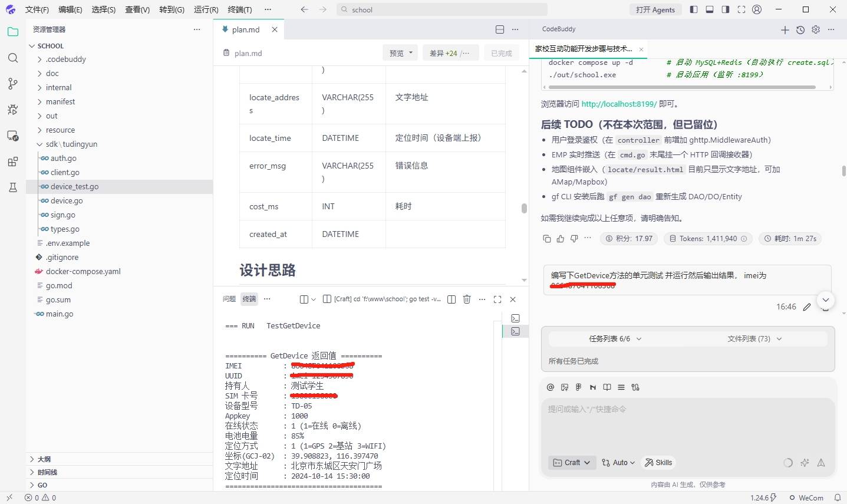This screenshot has height=504, width=847.
Task: Start a new CodeBuddy chat with plus icon
Action: pyautogui.click(x=785, y=29)
